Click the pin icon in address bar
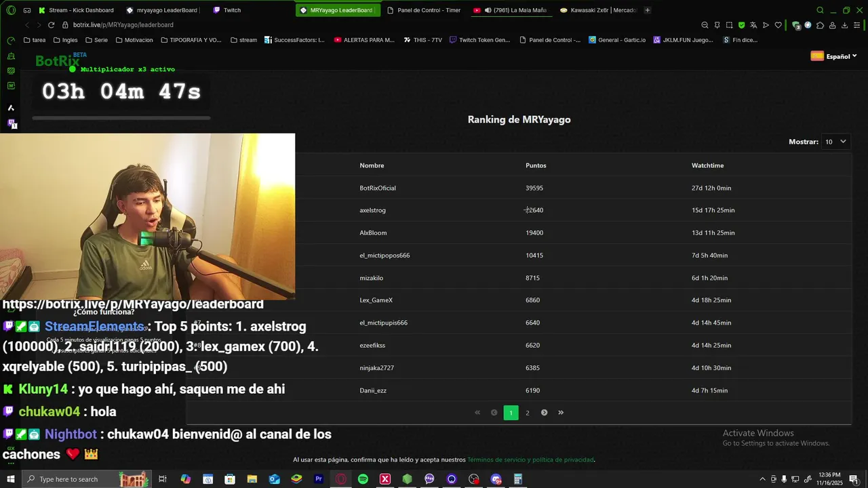 click(x=717, y=25)
